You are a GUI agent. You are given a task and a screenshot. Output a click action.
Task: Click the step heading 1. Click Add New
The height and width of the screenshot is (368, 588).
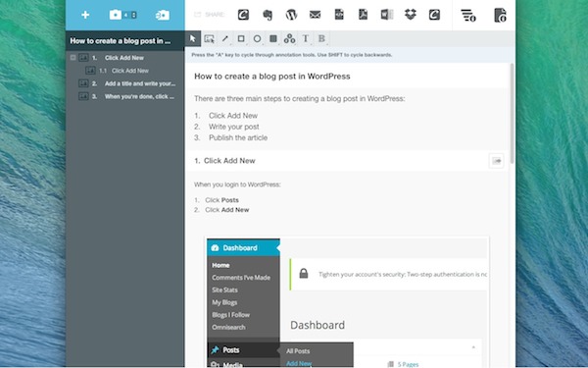click(x=224, y=161)
